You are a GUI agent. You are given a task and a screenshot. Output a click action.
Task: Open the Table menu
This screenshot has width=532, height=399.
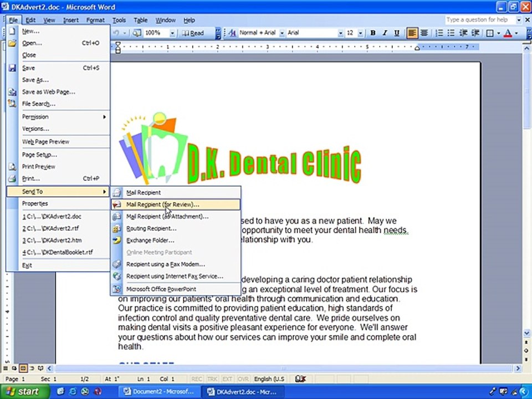[x=140, y=20]
